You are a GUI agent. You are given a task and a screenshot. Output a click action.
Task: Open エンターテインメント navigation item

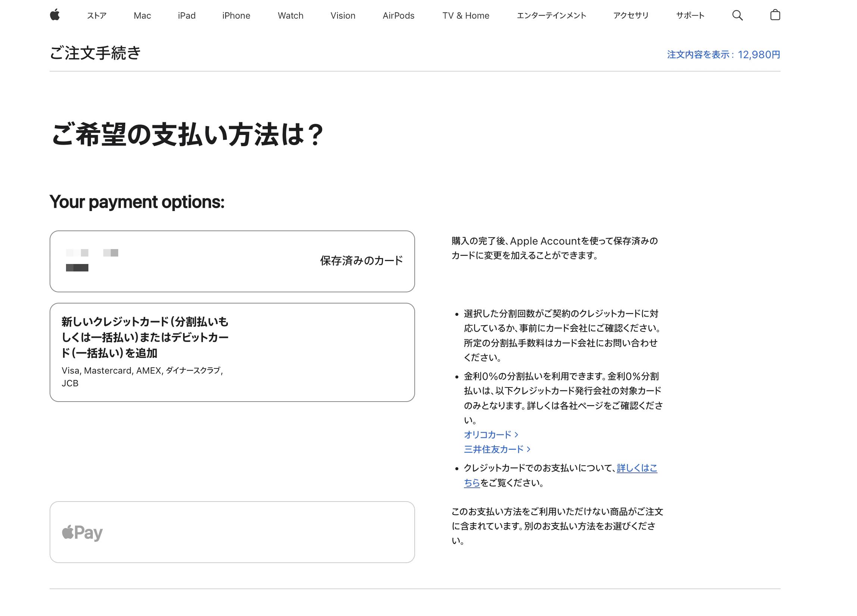(x=551, y=16)
